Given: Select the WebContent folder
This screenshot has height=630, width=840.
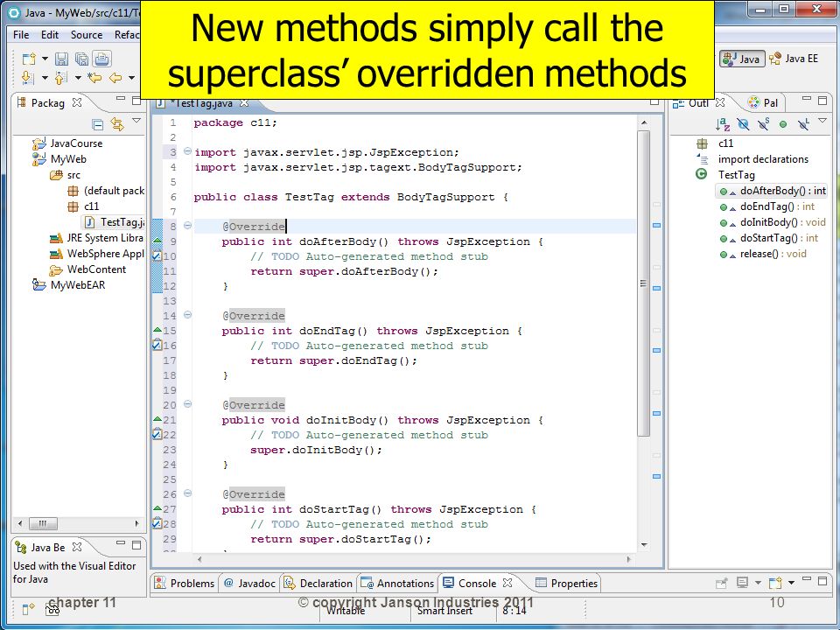Looking at the screenshot, I should [87, 269].
